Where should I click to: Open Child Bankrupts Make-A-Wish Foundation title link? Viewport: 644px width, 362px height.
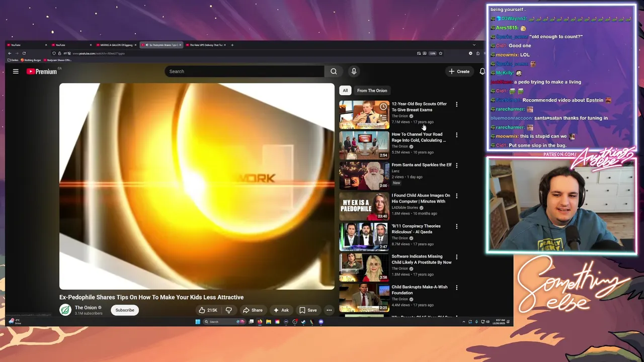(420, 290)
